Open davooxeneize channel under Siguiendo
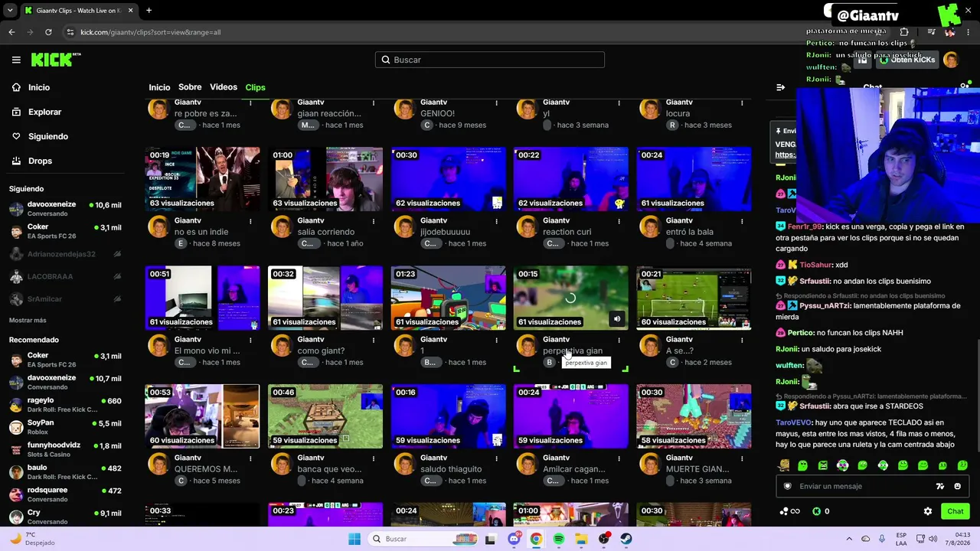The width and height of the screenshot is (980, 551). pos(65,209)
